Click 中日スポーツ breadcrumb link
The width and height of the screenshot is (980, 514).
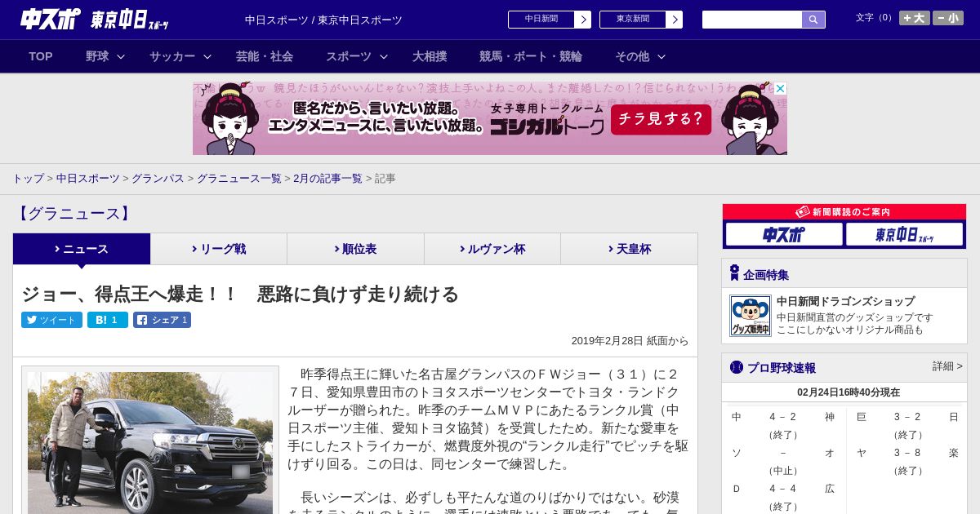click(x=88, y=178)
